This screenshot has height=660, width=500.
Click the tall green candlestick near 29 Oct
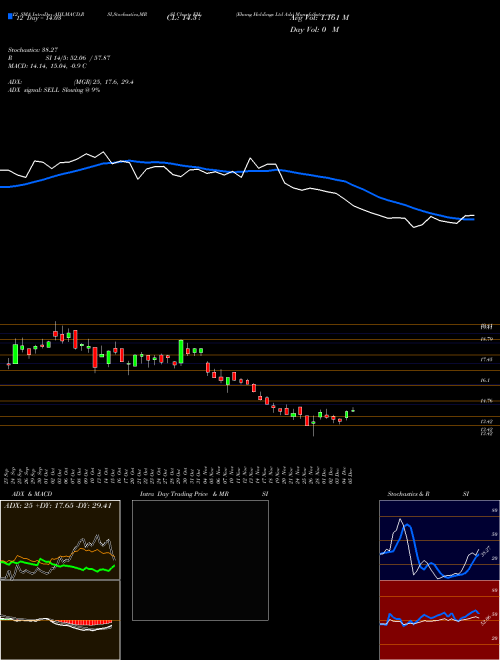(181, 351)
